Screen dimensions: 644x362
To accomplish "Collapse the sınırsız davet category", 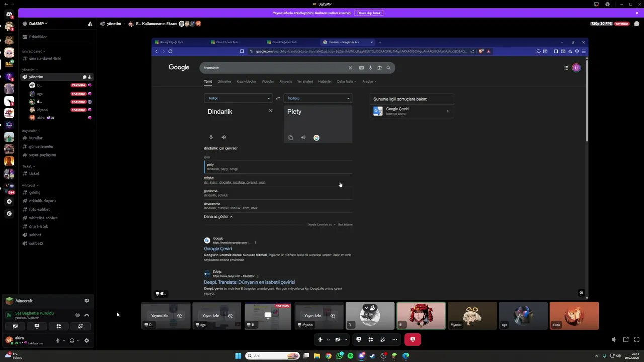I will point(33,51).
